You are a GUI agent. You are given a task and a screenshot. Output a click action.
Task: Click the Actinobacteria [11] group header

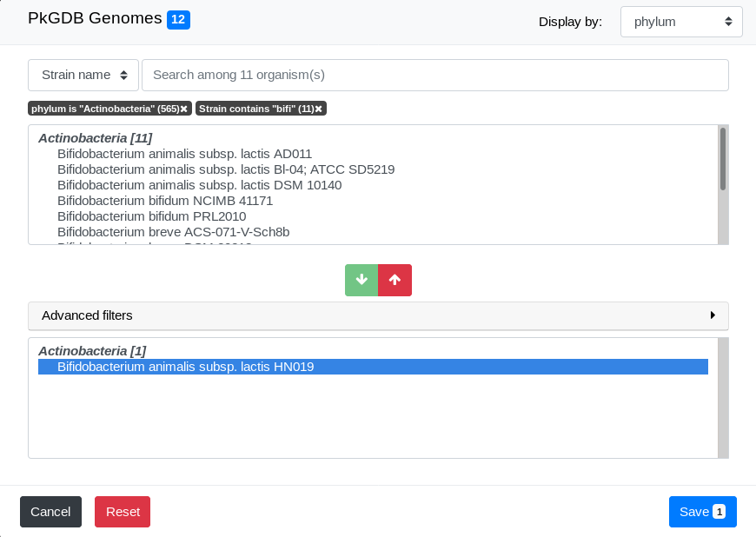[x=96, y=138]
